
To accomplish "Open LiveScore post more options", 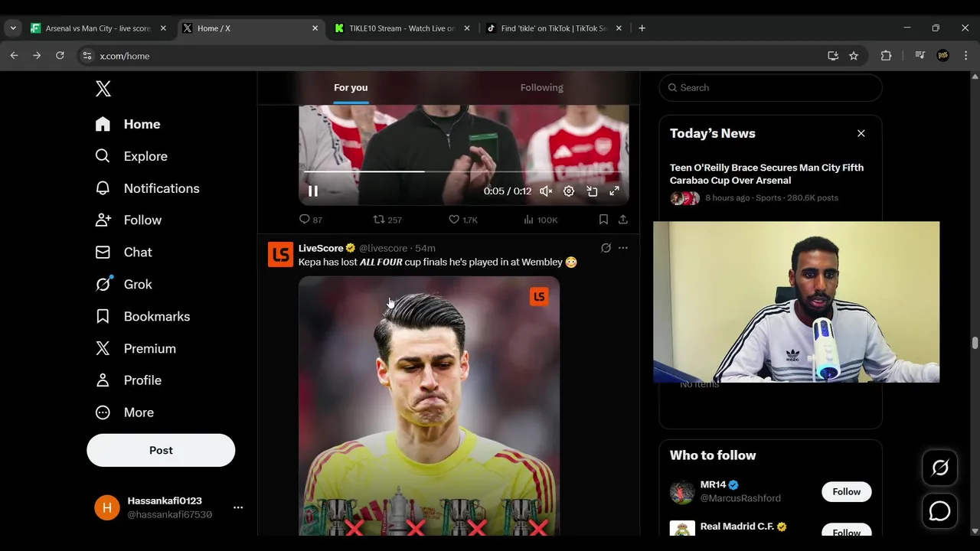I will pos(623,248).
